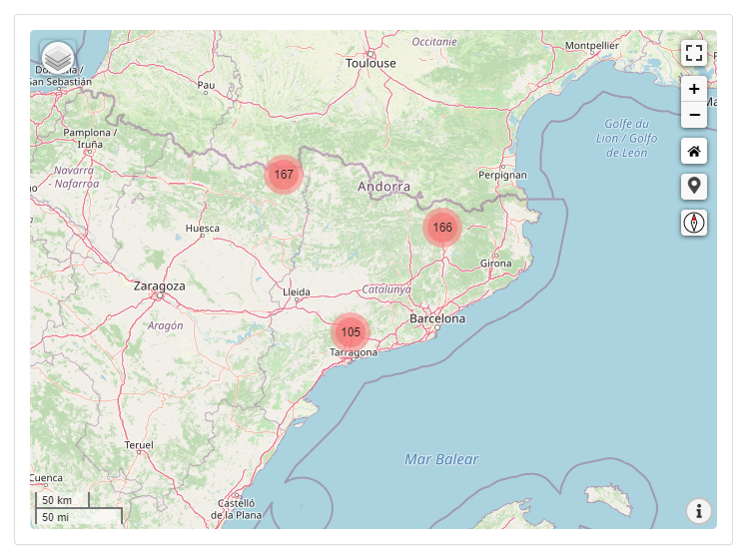Viewport: 749px width, 560px height.
Task: Zoom in with the plus button
Action: click(694, 89)
